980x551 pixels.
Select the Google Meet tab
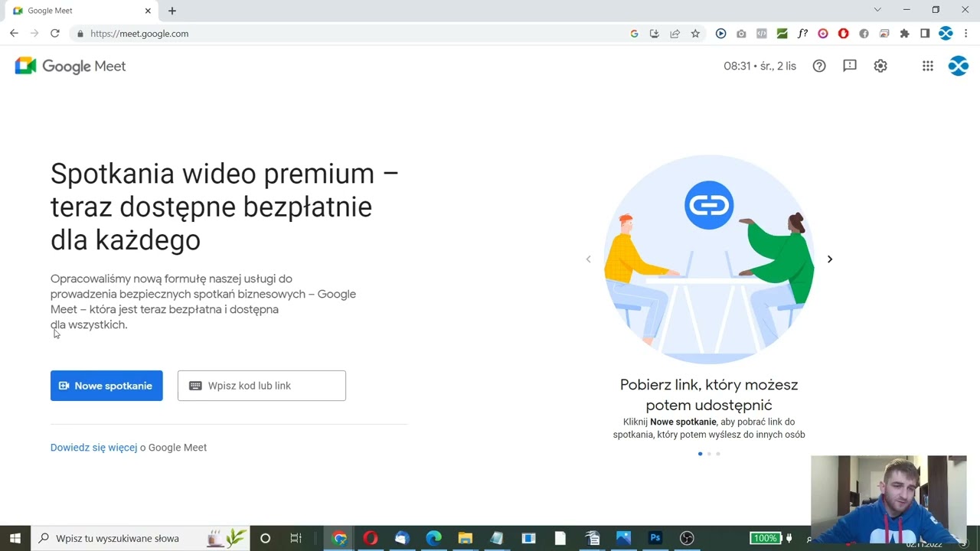82,11
